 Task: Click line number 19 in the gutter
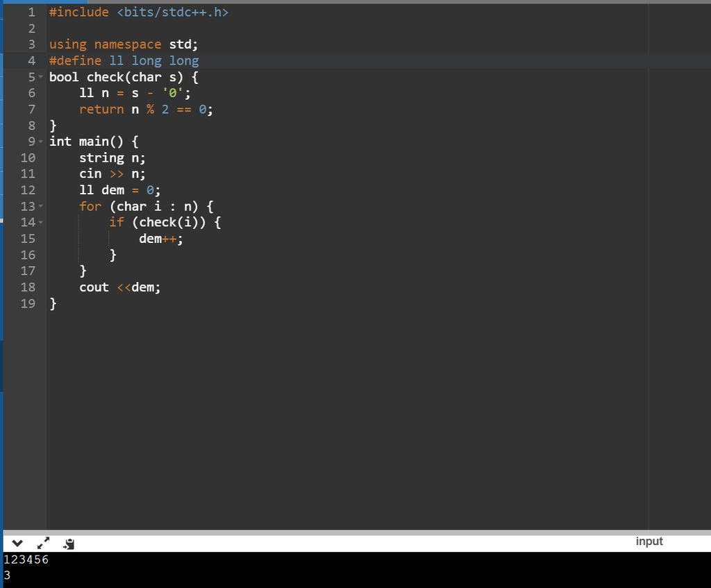point(28,303)
